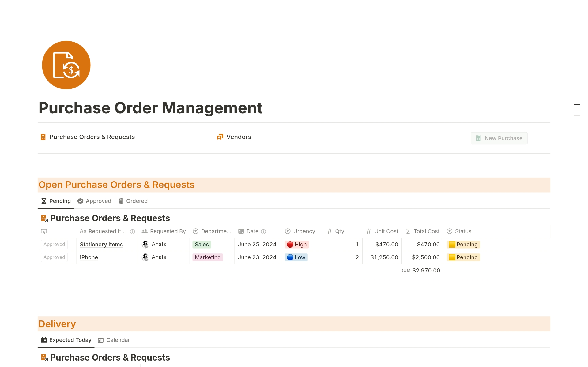This screenshot has height=367, width=588.
Task: Open the Vendors page link
Action: click(x=239, y=137)
